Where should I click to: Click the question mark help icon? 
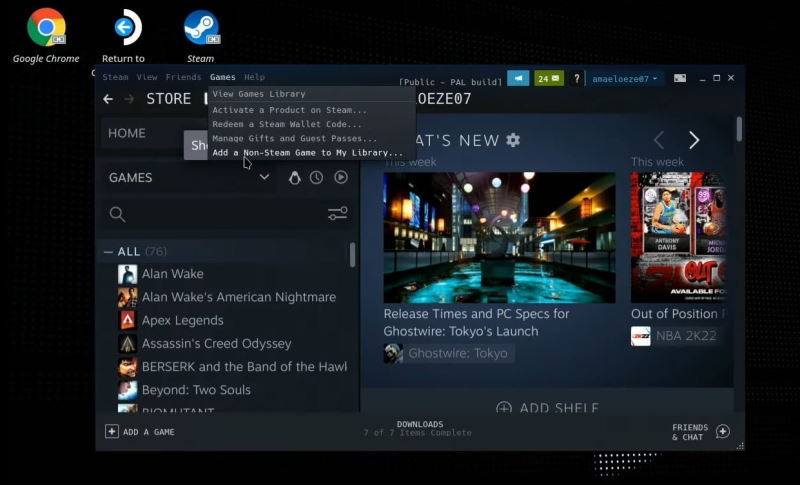click(x=577, y=79)
